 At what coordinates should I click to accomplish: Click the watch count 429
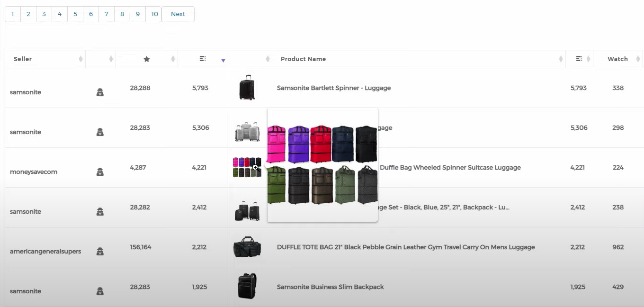618,287
